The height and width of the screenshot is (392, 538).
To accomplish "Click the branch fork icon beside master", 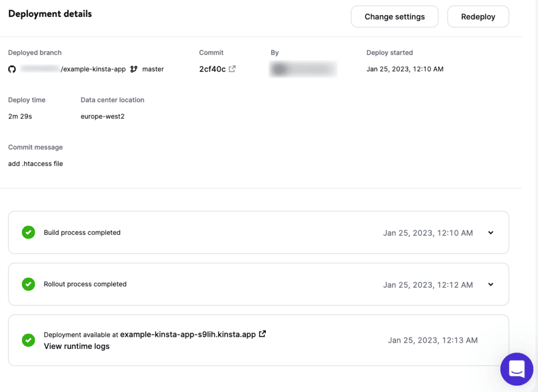I will click(x=133, y=69).
